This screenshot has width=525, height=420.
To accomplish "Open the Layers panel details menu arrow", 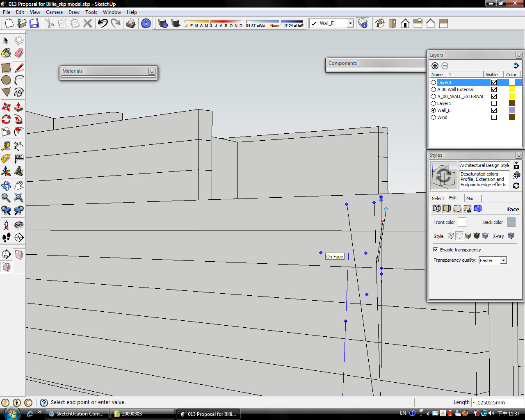I will point(516,66).
